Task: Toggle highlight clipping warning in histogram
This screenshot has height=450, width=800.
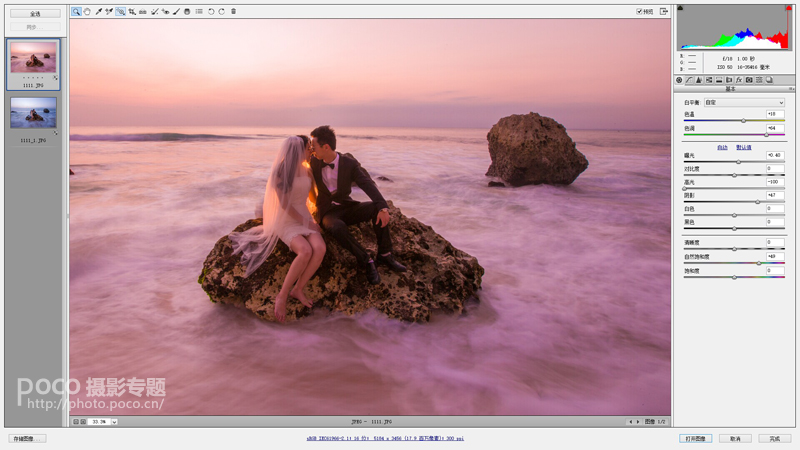Action: point(789,8)
